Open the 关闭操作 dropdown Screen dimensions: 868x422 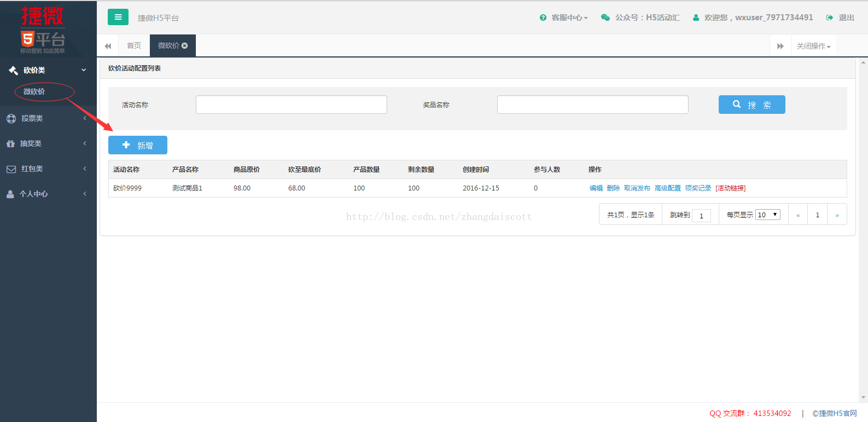click(814, 46)
